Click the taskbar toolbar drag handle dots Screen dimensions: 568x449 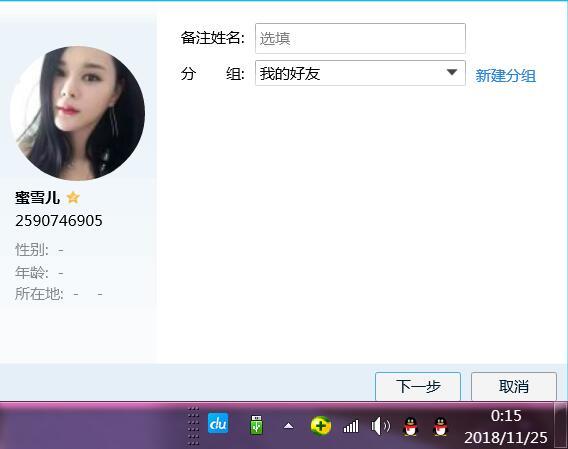coord(193,426)
